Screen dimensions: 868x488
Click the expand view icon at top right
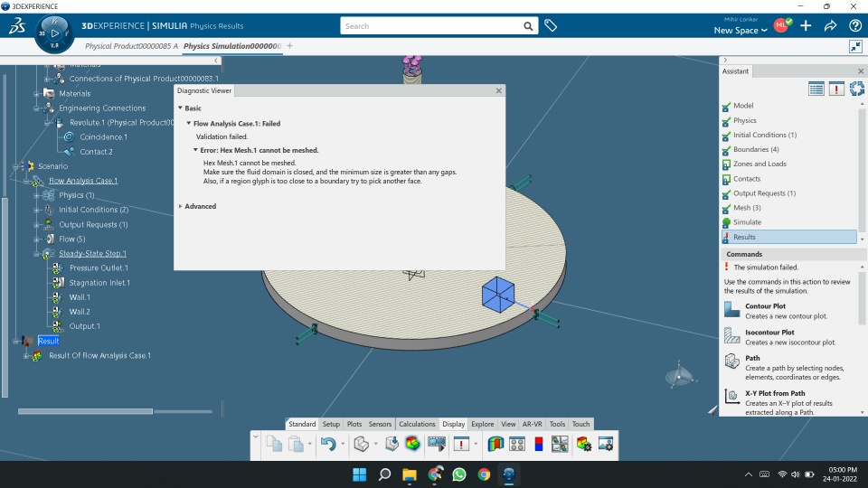(x=856, y=46)
